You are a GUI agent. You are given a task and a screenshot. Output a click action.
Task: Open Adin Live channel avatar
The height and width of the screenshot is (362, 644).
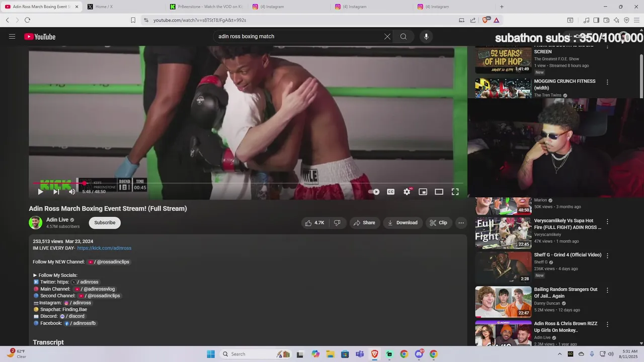(35, 223)
